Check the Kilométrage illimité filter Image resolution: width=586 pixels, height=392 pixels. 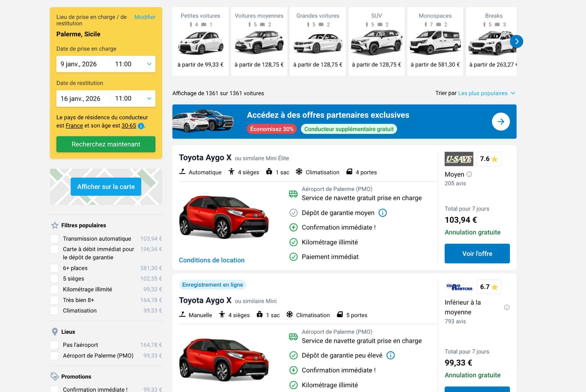[54, 290]
